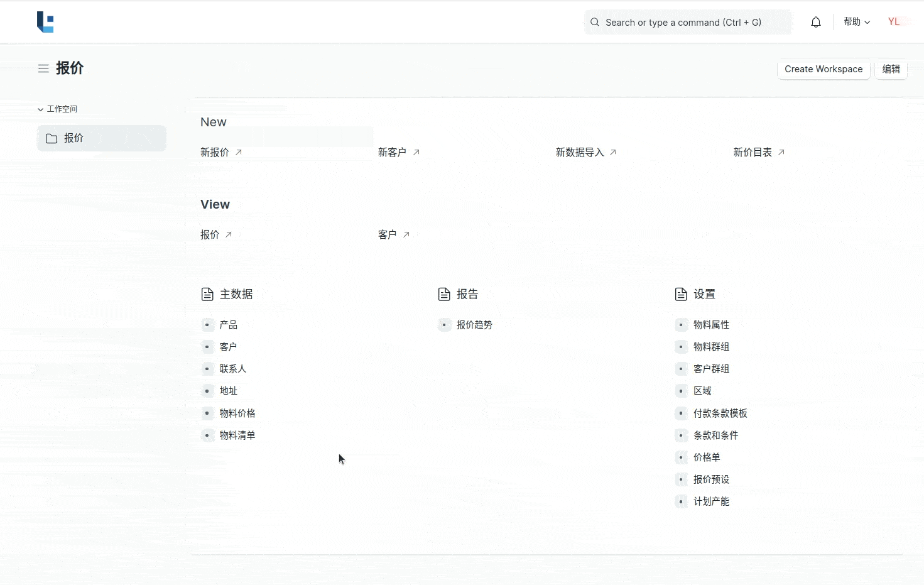Click arrow icon beside 新数据导入 shortcut
This screenshot has width=924, height=585.
[613, 152]
